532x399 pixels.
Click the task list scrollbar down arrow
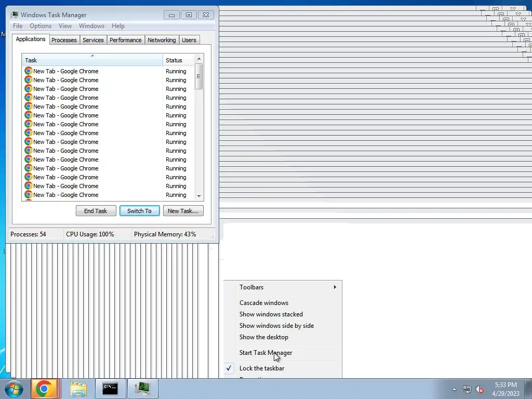click(x=199, y=196)
